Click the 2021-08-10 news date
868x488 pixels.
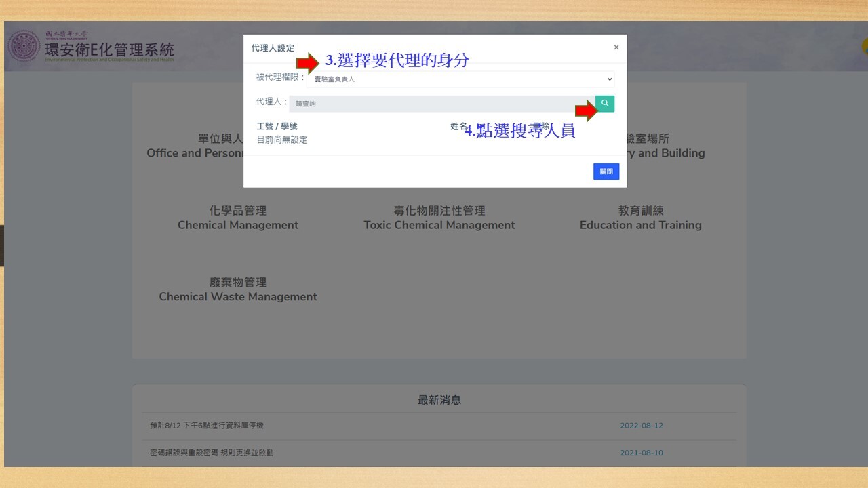(641, 453)
